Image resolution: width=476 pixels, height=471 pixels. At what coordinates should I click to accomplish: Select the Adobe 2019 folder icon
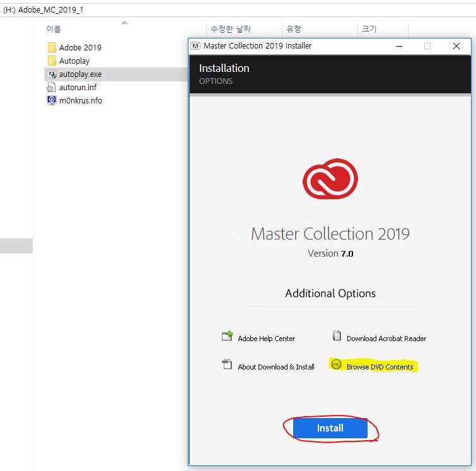(x=52, y=47)
